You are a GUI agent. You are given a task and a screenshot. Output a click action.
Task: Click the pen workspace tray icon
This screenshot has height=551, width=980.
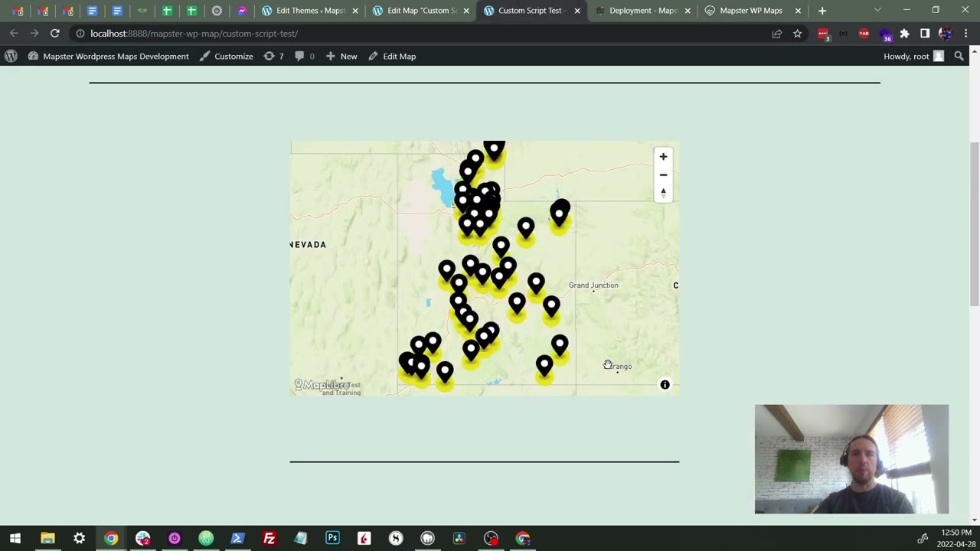click(x=923, y=538)
